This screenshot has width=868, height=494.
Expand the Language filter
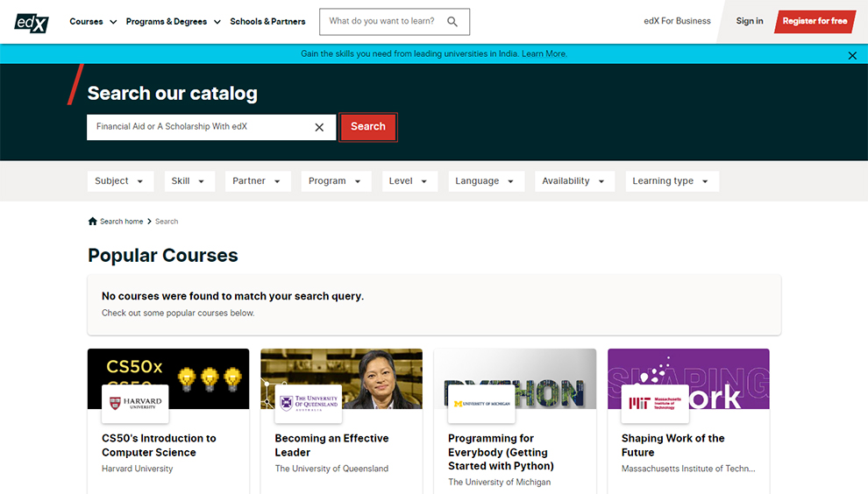click(x=486, y=181)
